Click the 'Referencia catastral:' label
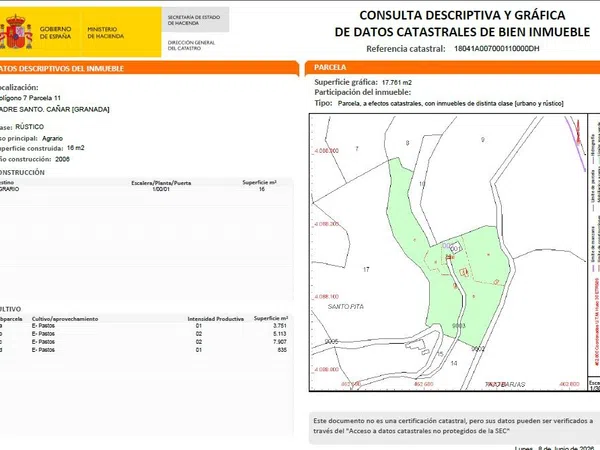Image resolution: width=600 pixels, height=450 pixels. (406, 49)
